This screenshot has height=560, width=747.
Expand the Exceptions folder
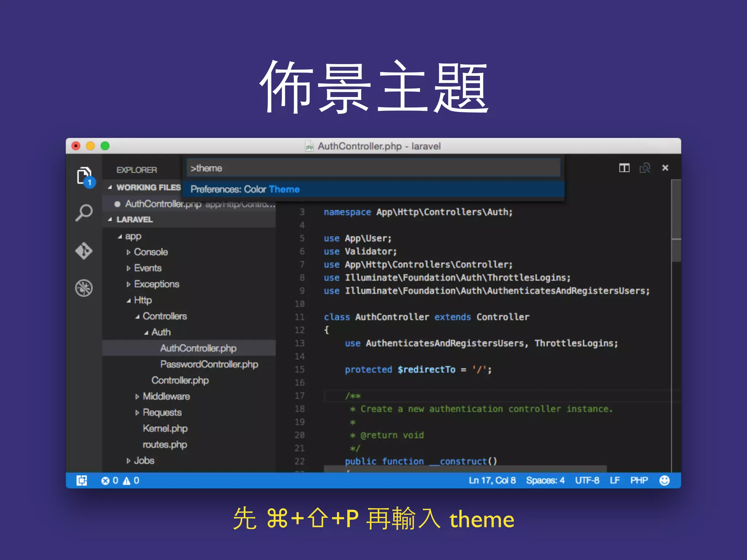click(x=128, y=284)
